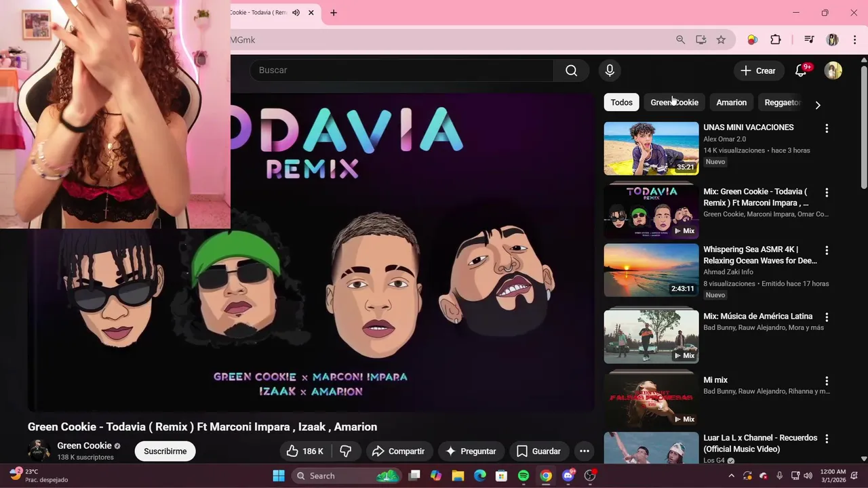Open UNAS MINI VACACIONES video thumbnail

651,148
